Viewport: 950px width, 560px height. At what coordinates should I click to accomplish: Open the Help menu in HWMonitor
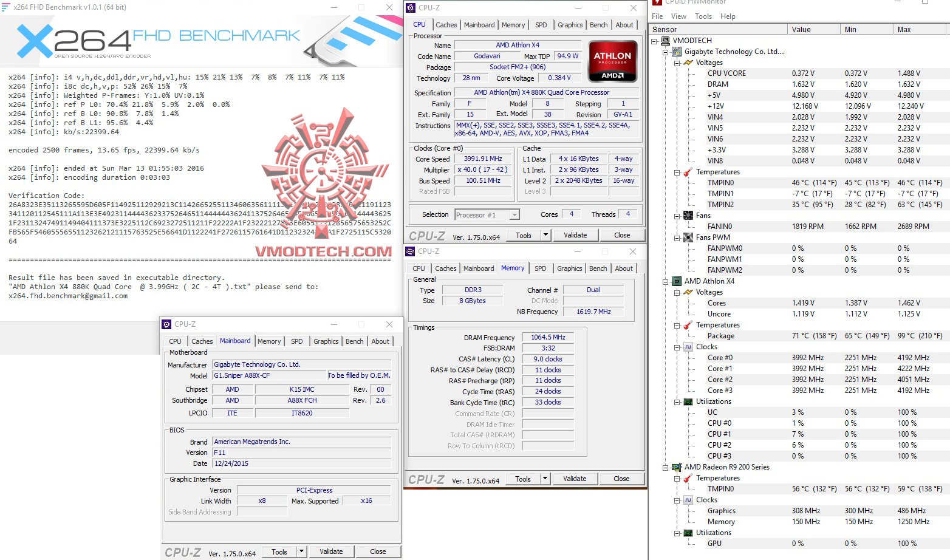pos(728,16)
